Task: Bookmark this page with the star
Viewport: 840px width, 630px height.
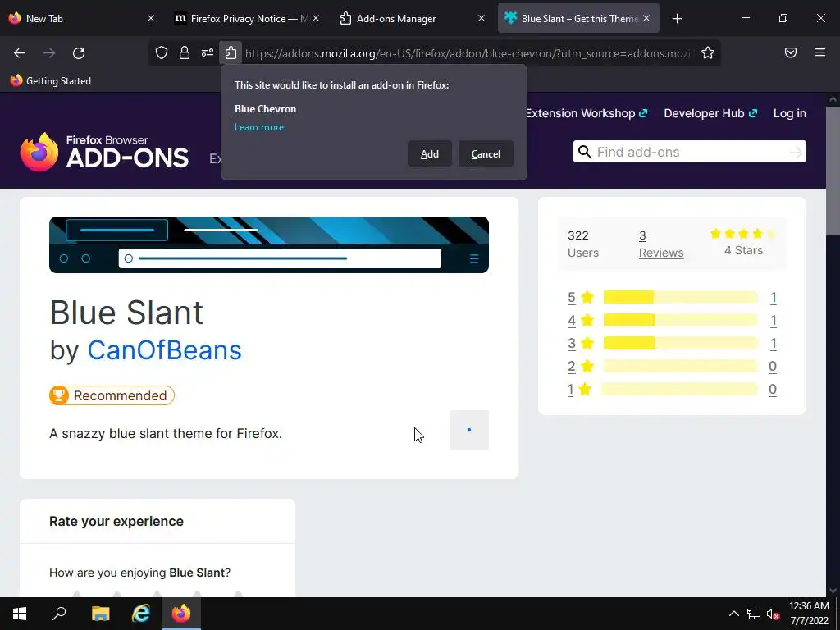Action: [708, 53]
